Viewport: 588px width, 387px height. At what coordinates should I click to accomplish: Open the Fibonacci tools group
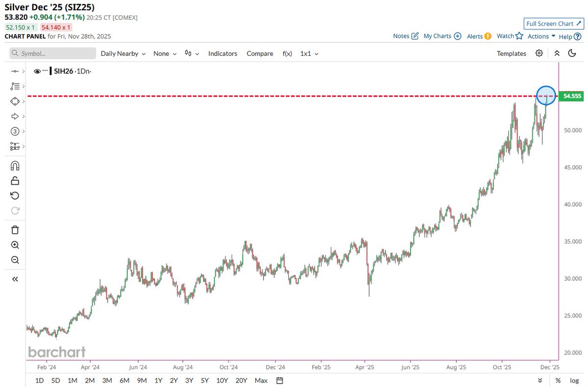tap(14, 86)
